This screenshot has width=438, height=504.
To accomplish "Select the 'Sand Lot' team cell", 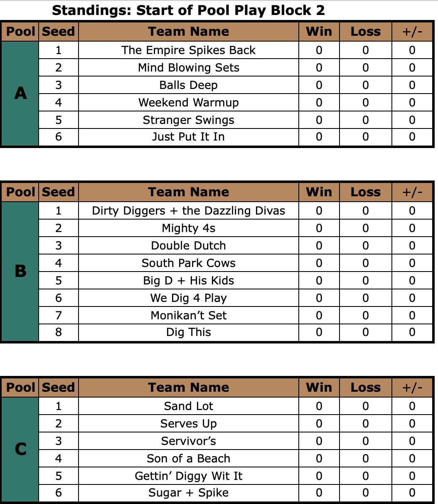I will (188, 406).
